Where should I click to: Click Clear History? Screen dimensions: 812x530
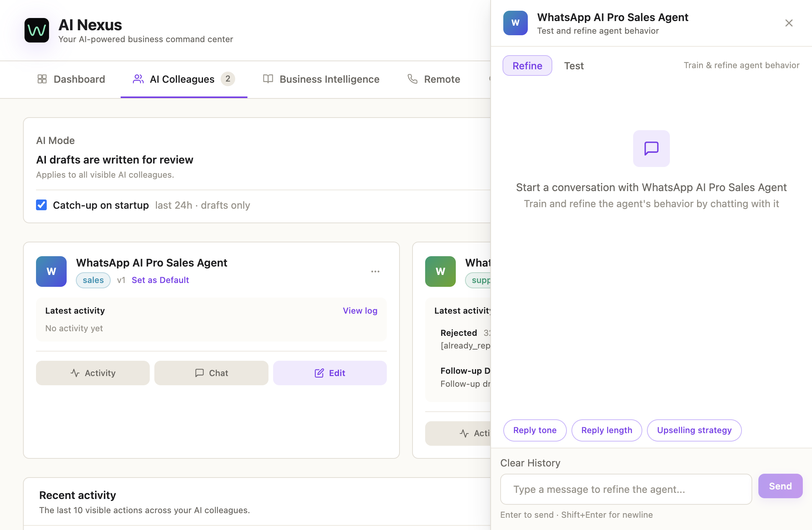530,463
